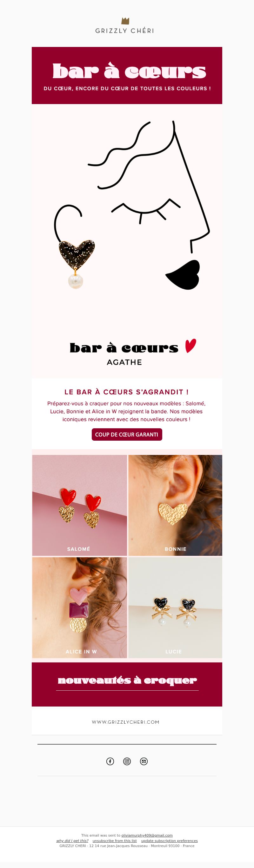Open the Alice in W earring photo

[x=80, y=608]
